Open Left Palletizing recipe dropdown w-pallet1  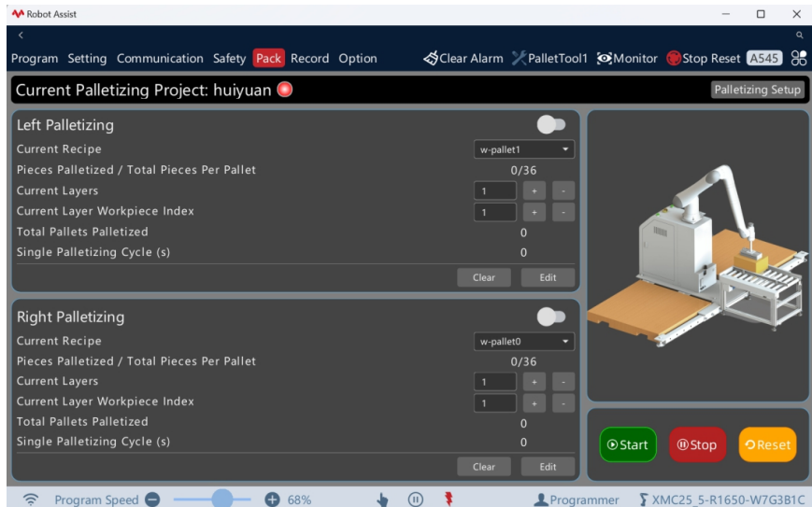coord(524,149)
